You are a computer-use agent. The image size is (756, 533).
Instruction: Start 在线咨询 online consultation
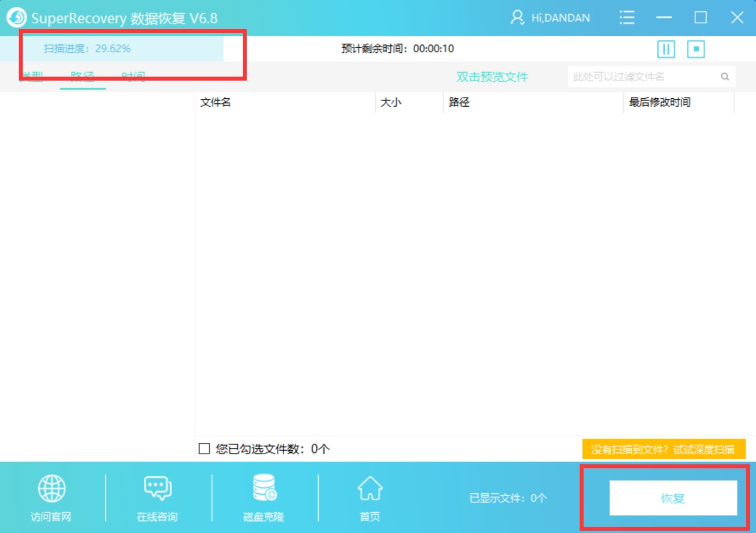tap(157, 497)
